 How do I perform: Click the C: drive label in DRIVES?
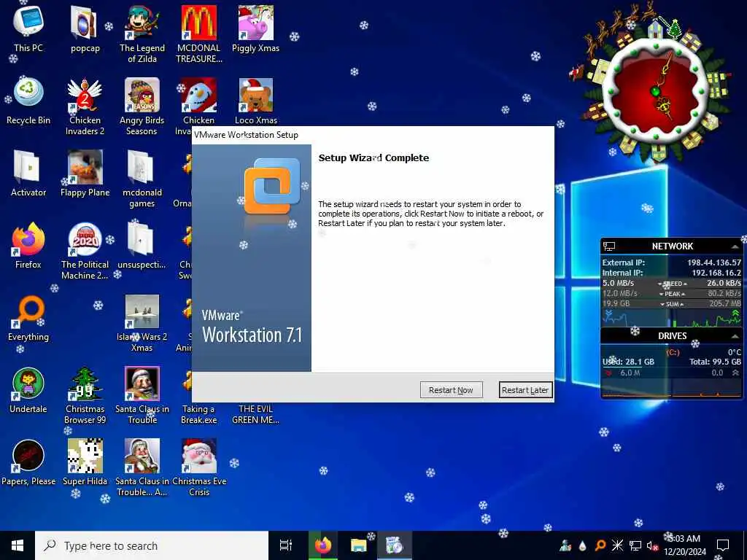(673, 352)
